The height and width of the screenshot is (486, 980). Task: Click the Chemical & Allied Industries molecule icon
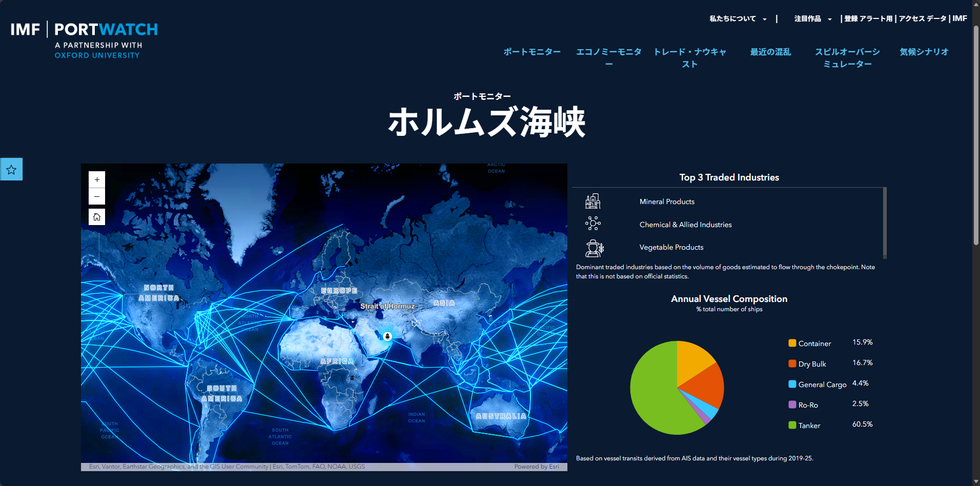pyautogui.click(x=593, y=224)
